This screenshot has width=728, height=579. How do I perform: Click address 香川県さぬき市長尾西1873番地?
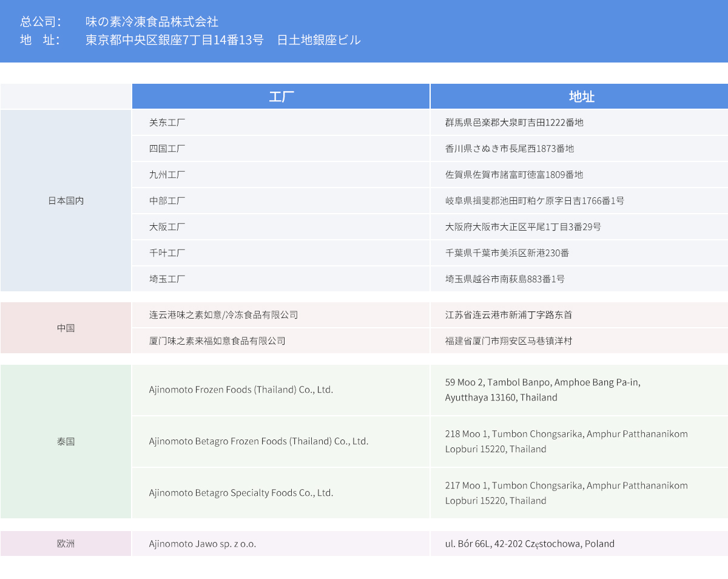[x=510, y=149]
